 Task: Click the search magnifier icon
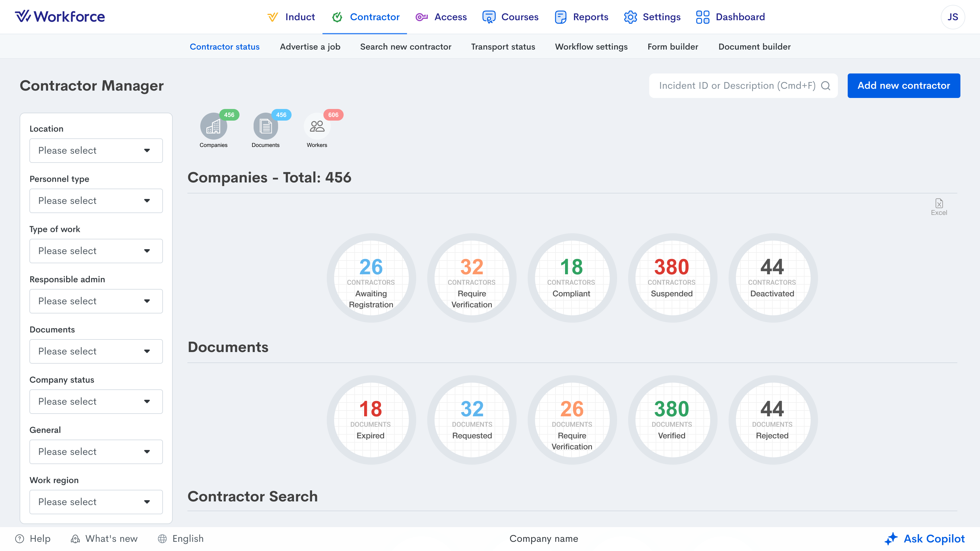coord(825,86)
